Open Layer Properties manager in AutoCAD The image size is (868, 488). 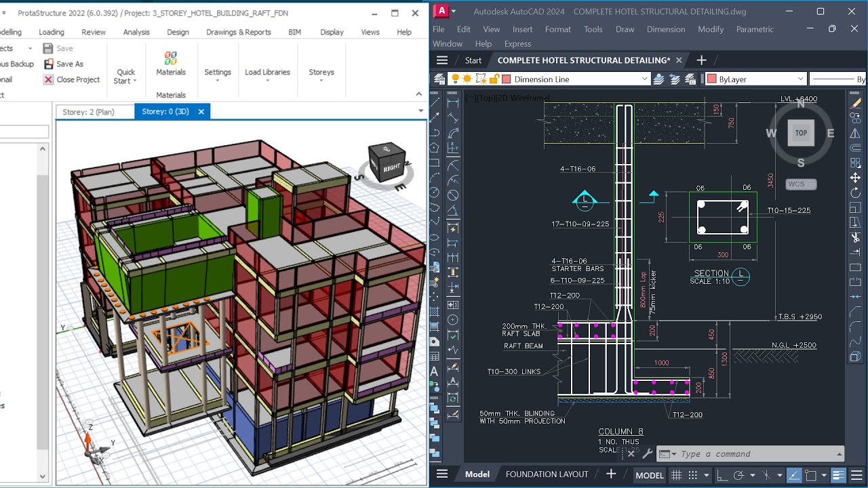(x=439, y=79)
